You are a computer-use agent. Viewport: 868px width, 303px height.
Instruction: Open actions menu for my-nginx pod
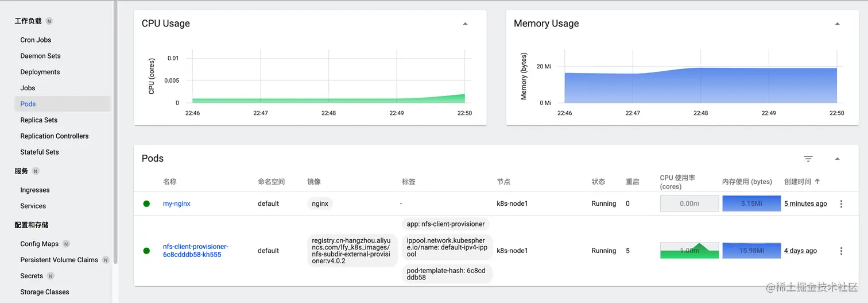841,204
